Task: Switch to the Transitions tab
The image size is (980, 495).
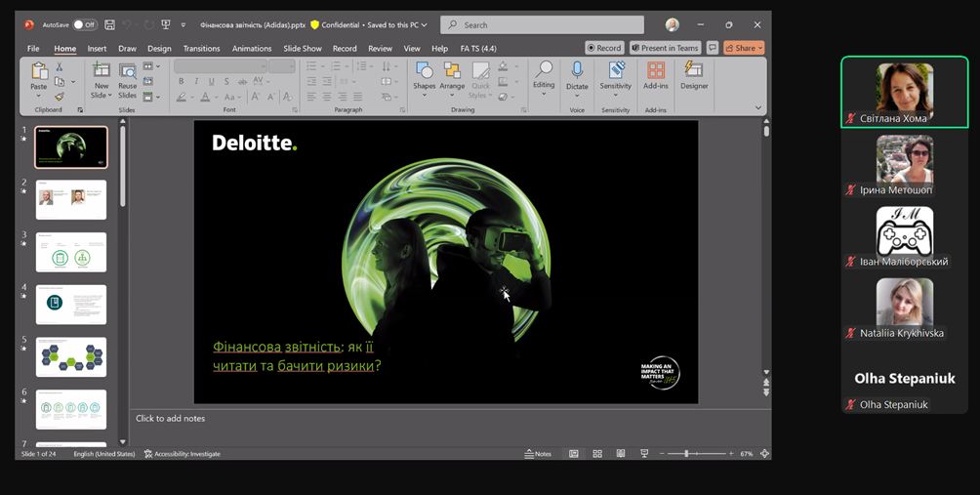Action: click(x=201, y=48)
